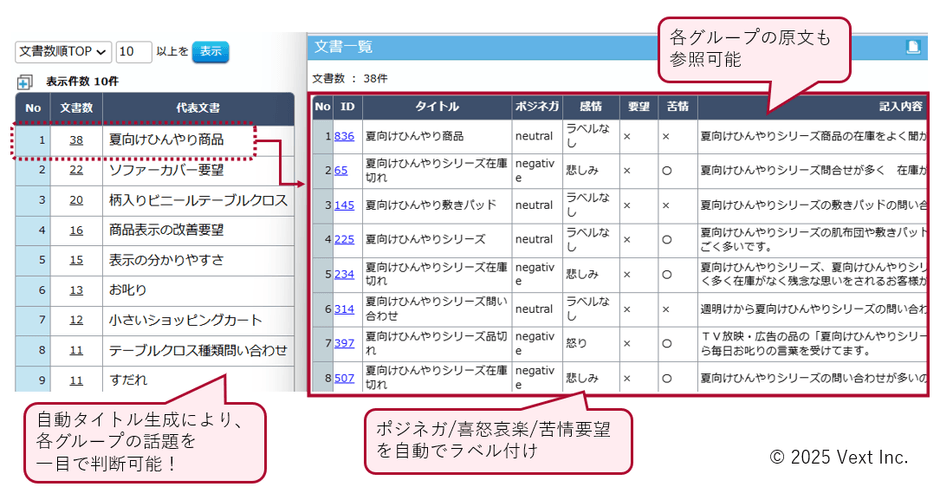Click count link 12 for 小さいショッピングカート

[x=76, y=320]
